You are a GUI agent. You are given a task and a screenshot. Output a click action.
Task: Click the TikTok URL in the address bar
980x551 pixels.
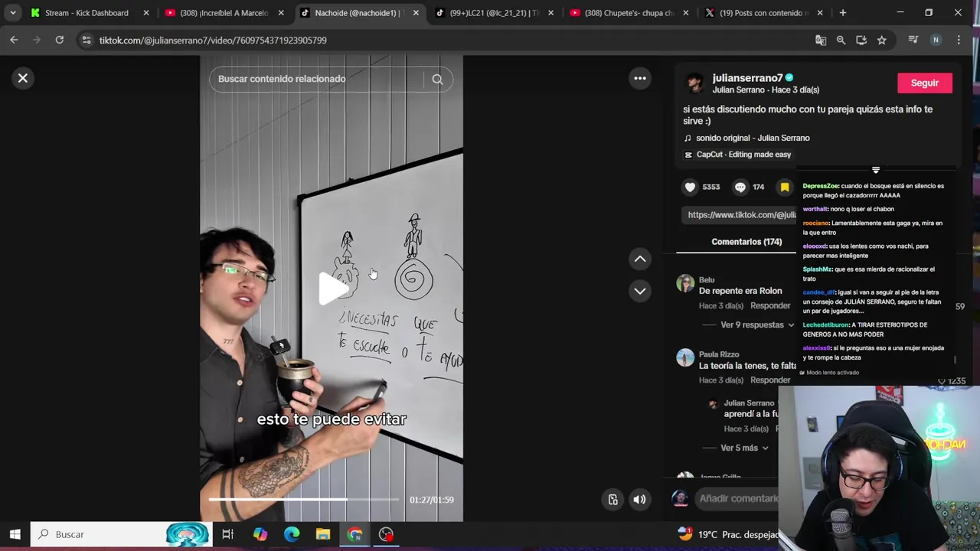pyautogui.click(x=213, y=40)
